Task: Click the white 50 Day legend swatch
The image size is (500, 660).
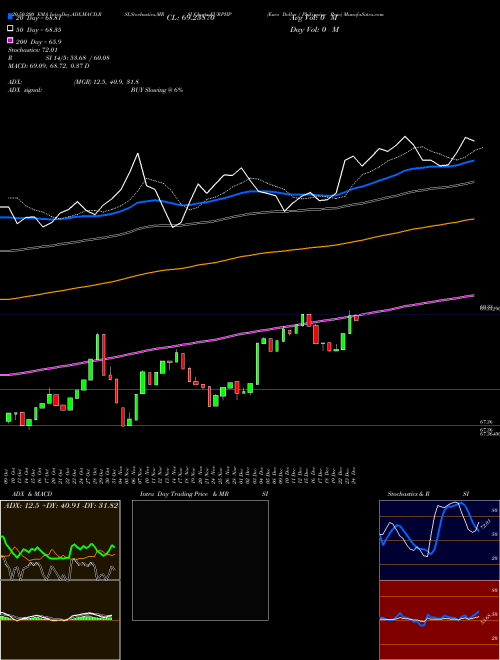Action: (x=10, y=29)
